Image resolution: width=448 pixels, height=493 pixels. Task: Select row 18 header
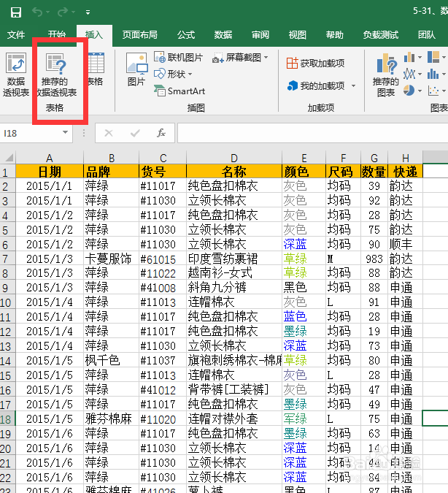pos(7,419)
